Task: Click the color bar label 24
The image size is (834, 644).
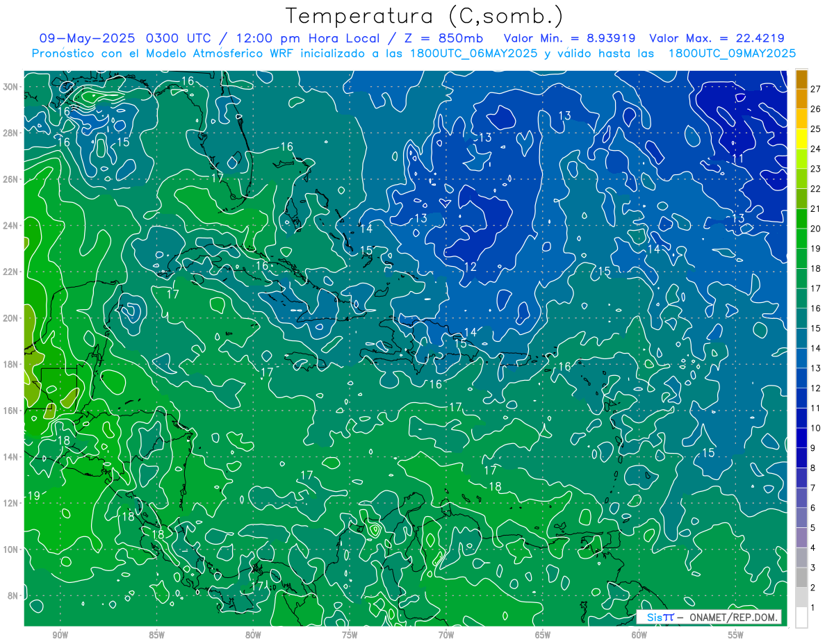Action: [x=816, y=149]
